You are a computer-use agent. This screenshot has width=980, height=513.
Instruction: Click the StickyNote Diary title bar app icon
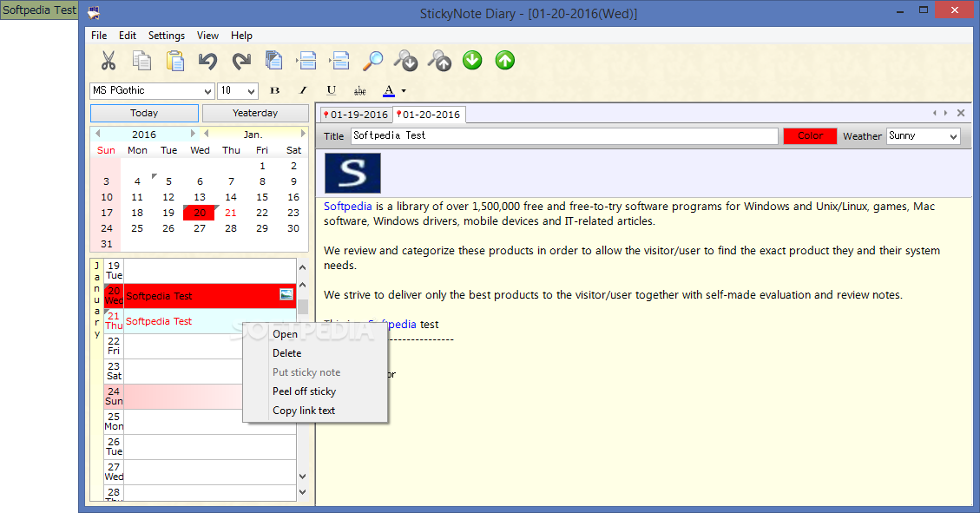click(94, 12)
